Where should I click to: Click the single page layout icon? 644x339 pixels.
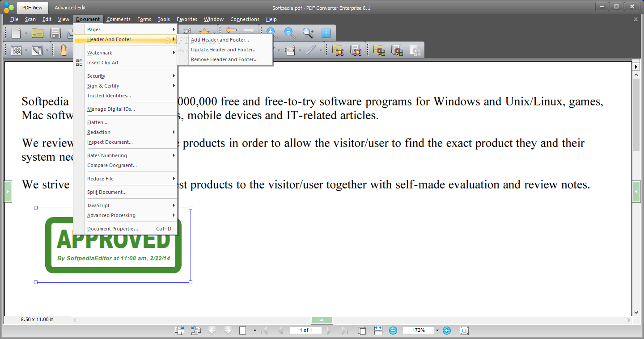[243, 331]
